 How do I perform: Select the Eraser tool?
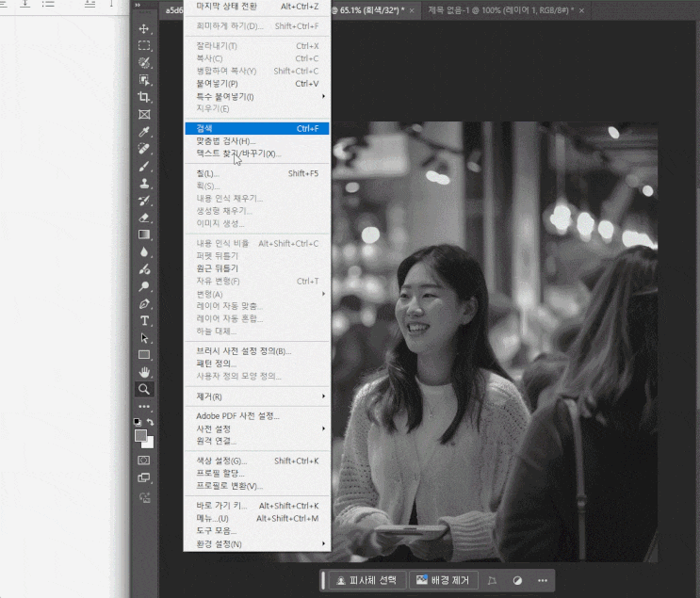click(x=144, y=218)
